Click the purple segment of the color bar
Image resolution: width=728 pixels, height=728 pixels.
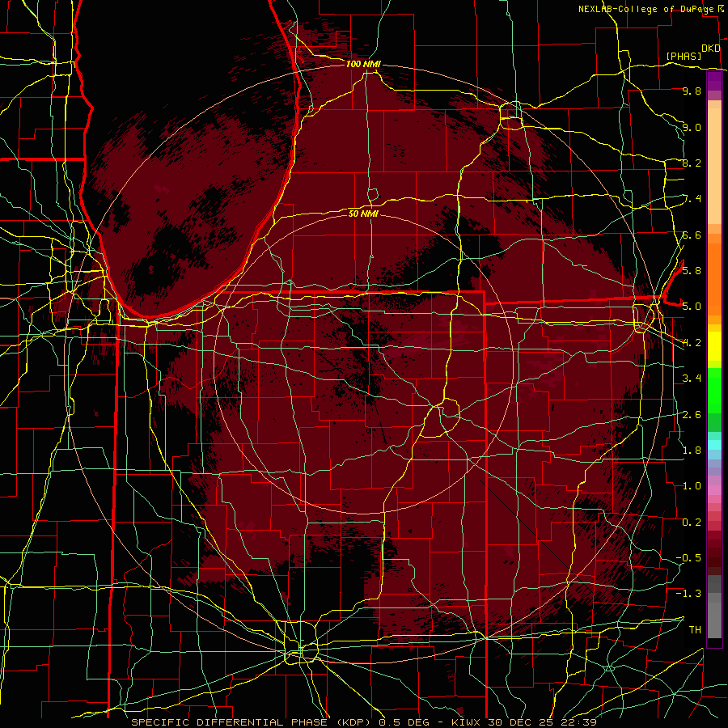pos(714,81)
